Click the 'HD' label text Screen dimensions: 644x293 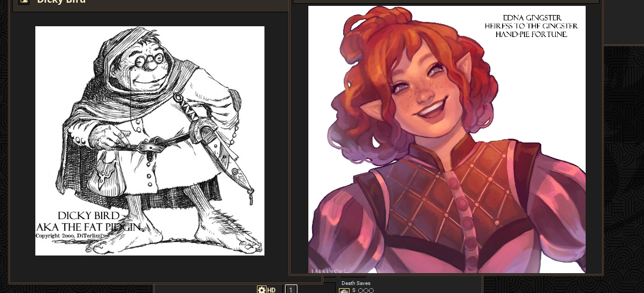point(271,290)
